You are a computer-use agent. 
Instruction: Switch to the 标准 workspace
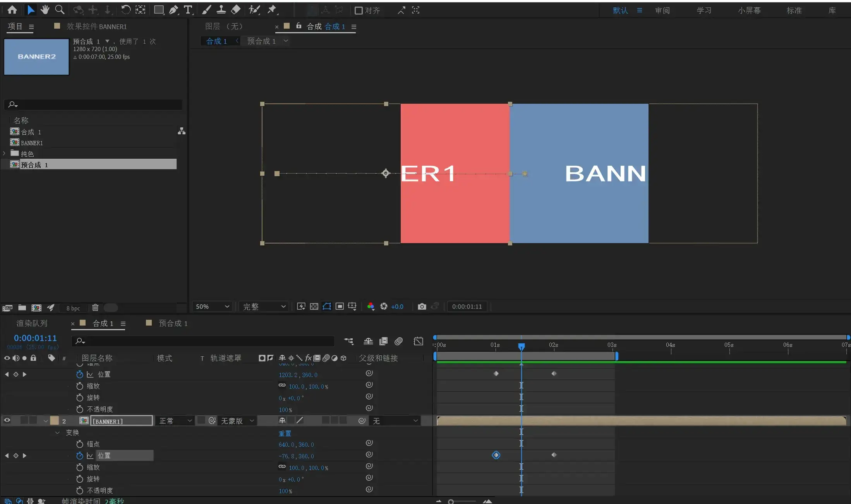click(794, 10)
